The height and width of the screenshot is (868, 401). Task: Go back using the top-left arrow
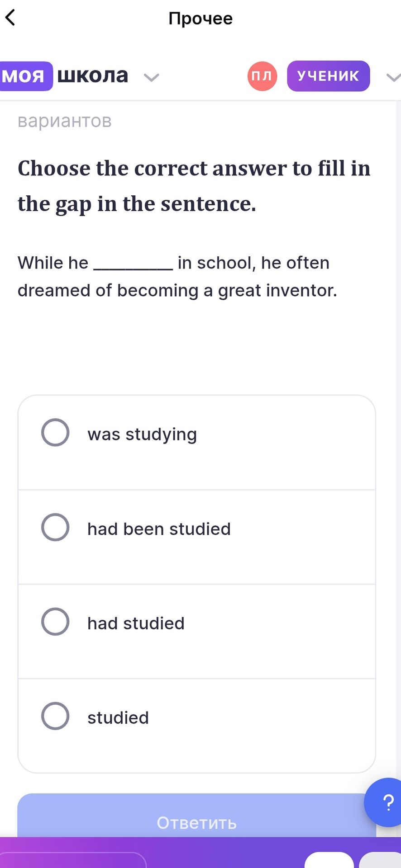tap(10, 18)
